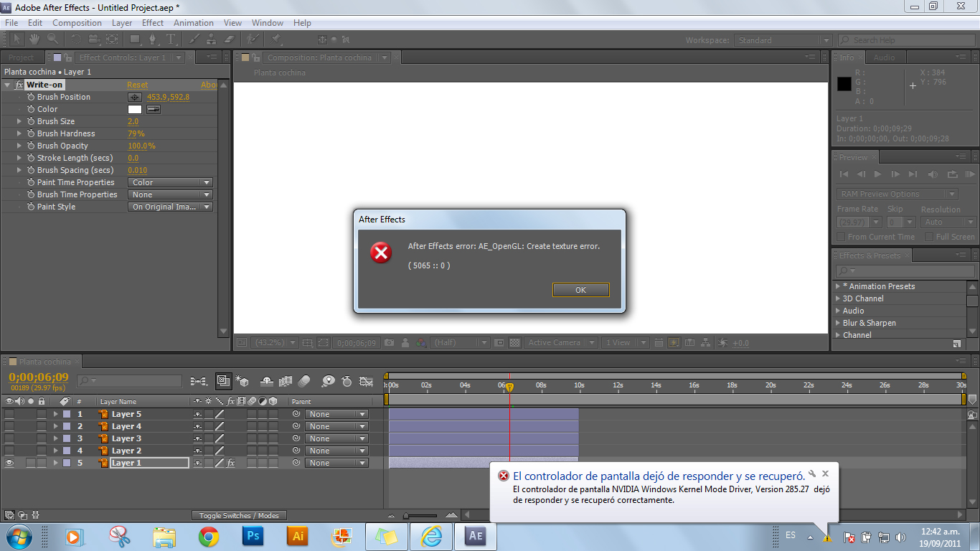The image size is (980, 551).
Task: Toggle the Live Update button in timeline
Action: pos(223,381)
